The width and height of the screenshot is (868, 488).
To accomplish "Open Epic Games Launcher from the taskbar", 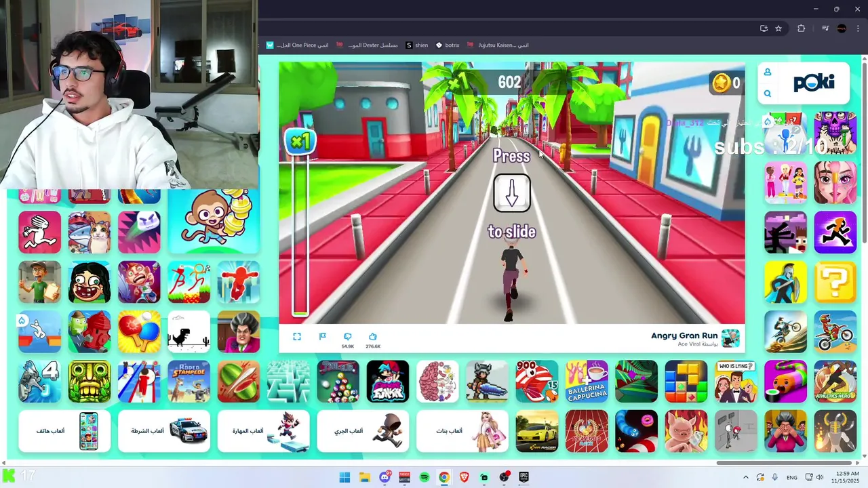I will [x=524, y=477].
